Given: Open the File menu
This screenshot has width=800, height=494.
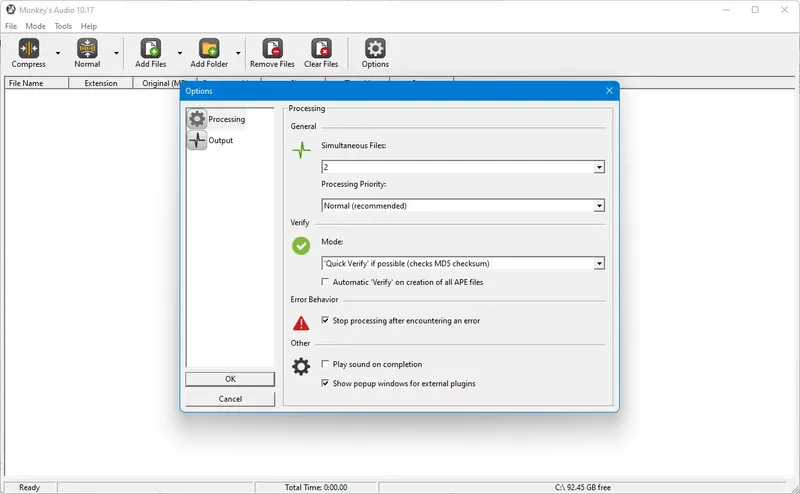Looking at the screenshot, I should coord(11,26).
